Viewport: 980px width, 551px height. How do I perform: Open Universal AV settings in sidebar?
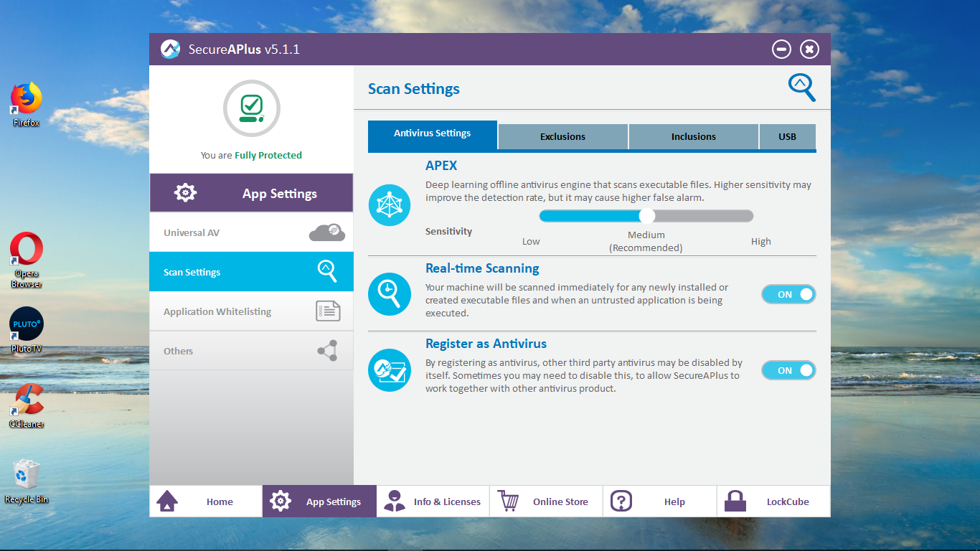251,232
